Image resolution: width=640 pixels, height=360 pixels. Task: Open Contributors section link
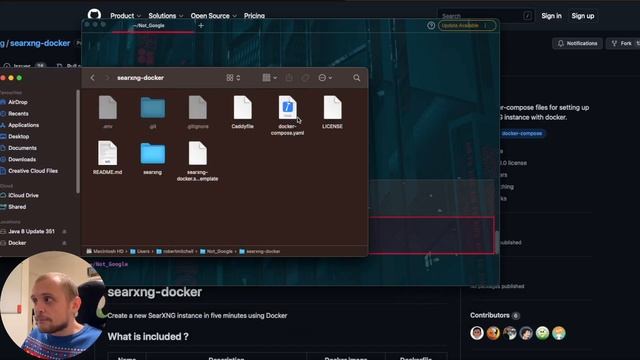coord(490,315)
